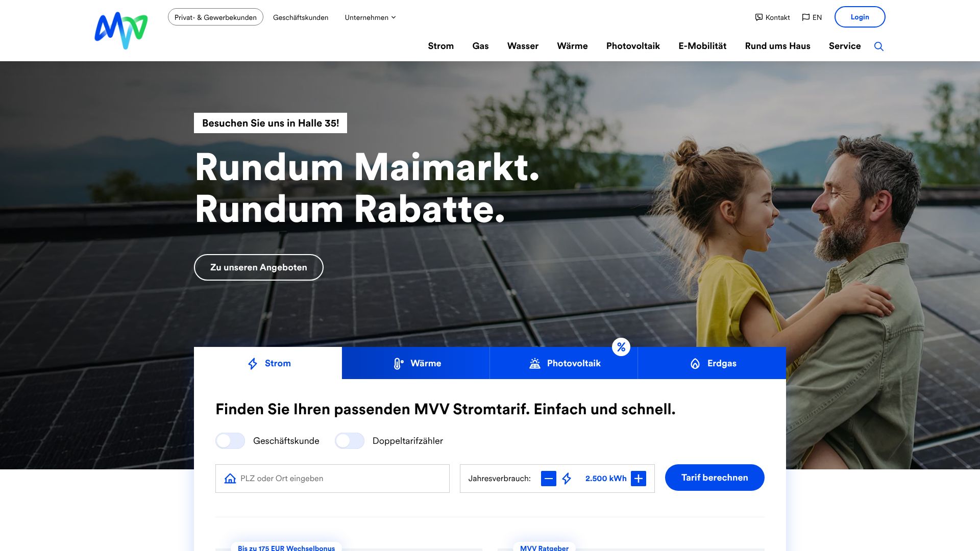
Task: Open the Strom navigation menu
Action: pyautogui.click(x=440, y=46)
